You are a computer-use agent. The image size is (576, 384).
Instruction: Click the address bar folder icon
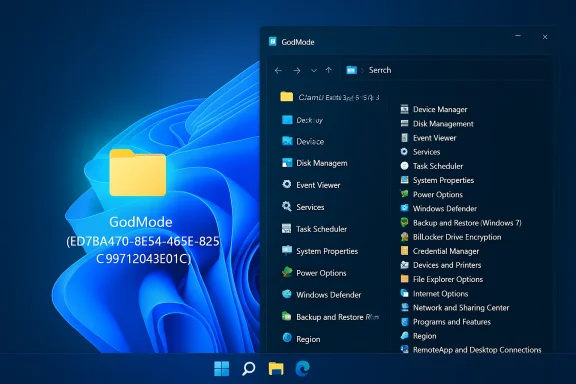coord(352,70)
